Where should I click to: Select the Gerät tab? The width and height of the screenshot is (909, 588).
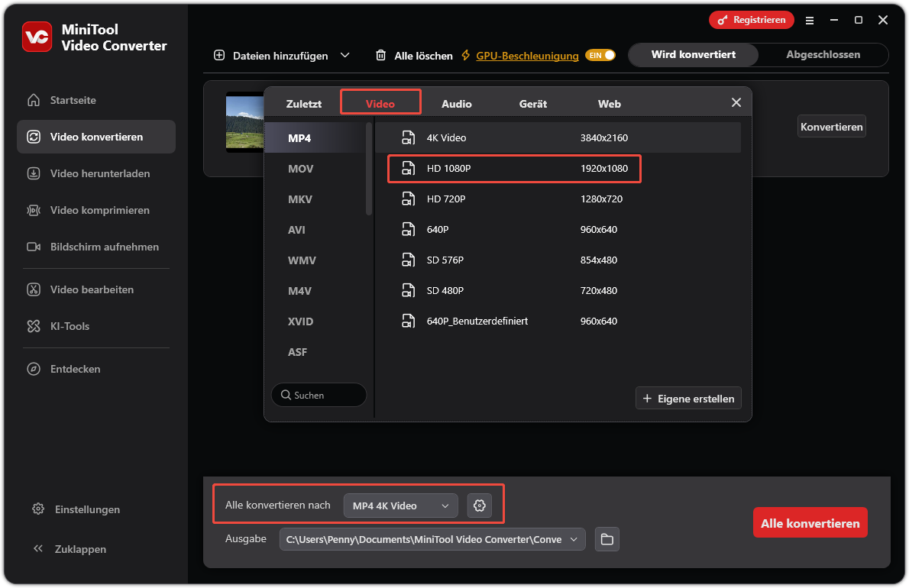[x=533, y=104]
